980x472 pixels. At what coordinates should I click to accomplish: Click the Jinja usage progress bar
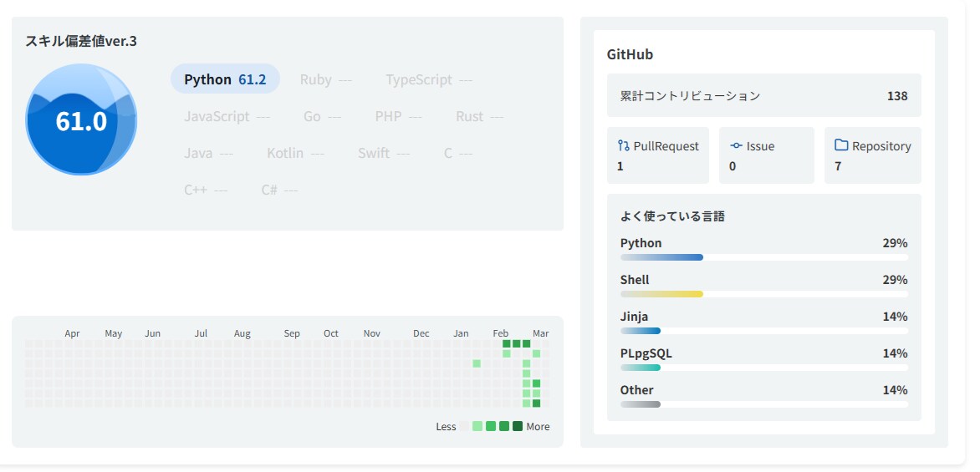[763, 331]
